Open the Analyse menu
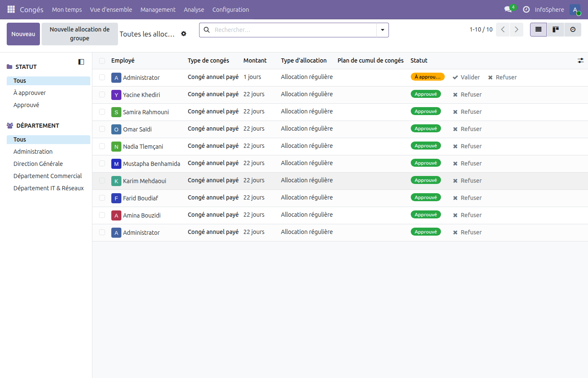Viewport: 588px width, 378px height. click(x=194, y=9)
